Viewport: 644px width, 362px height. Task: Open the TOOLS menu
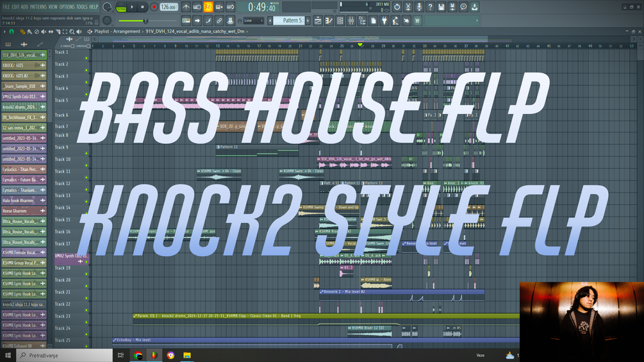(82, 6)
